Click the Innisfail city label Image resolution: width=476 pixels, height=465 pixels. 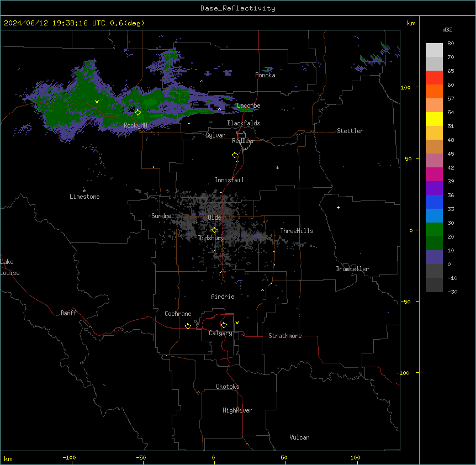point(229,180)
